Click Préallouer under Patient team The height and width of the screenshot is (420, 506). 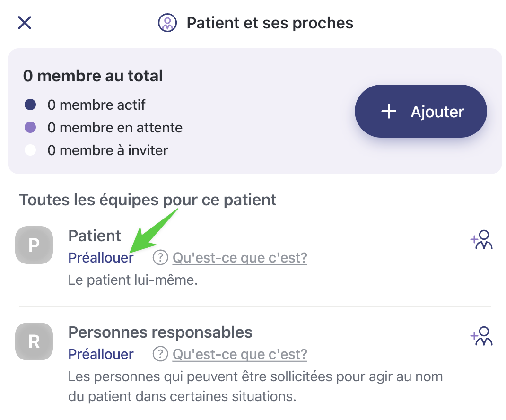coord(101,258)
